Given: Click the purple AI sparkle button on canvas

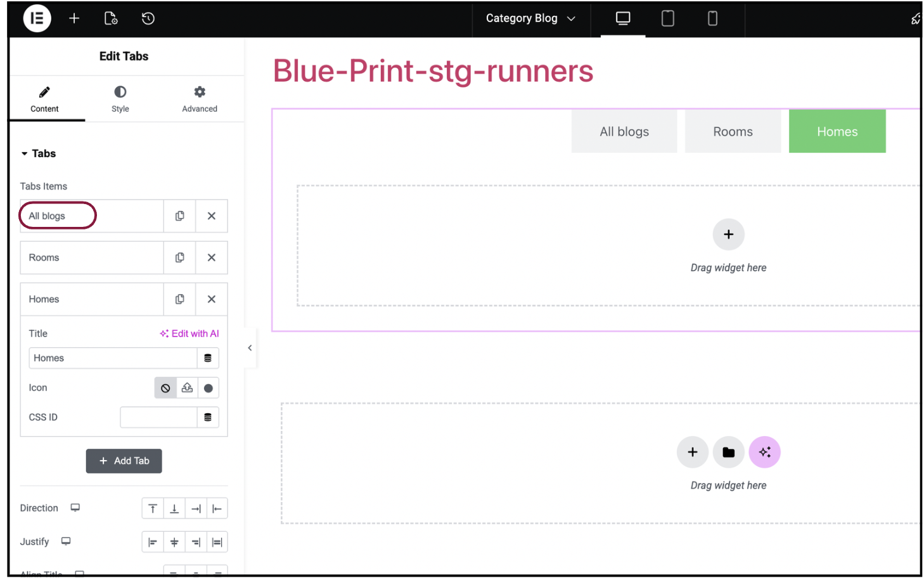Looking at the screenshot, I should (764, 452).
